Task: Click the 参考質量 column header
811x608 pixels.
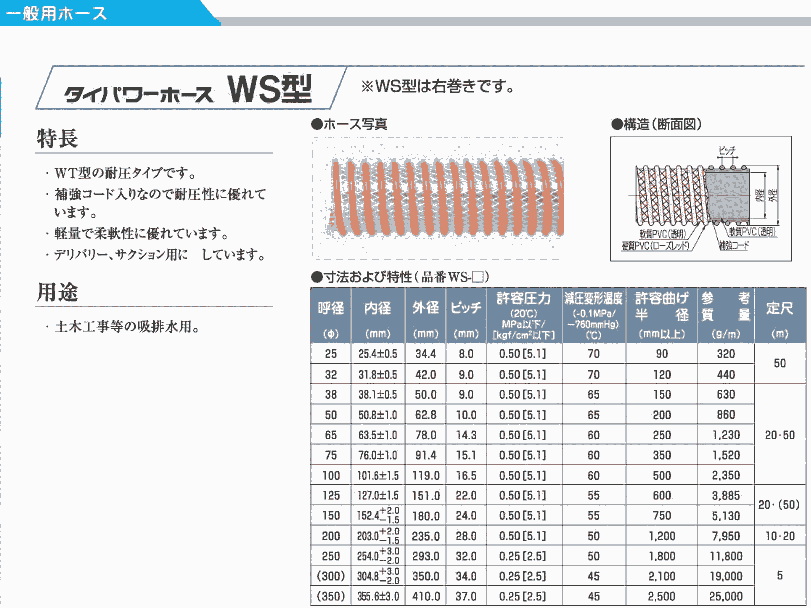Action: [x=726, y=315]
